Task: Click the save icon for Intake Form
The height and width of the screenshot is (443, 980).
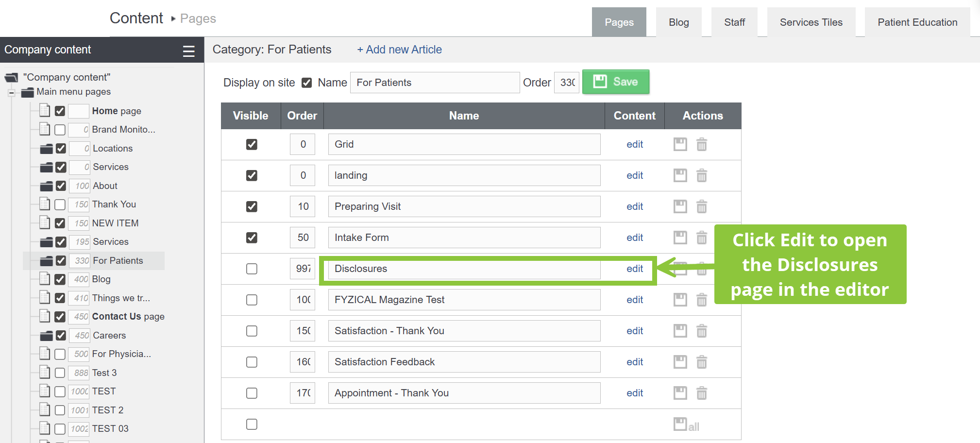Action: click(680, 238)
